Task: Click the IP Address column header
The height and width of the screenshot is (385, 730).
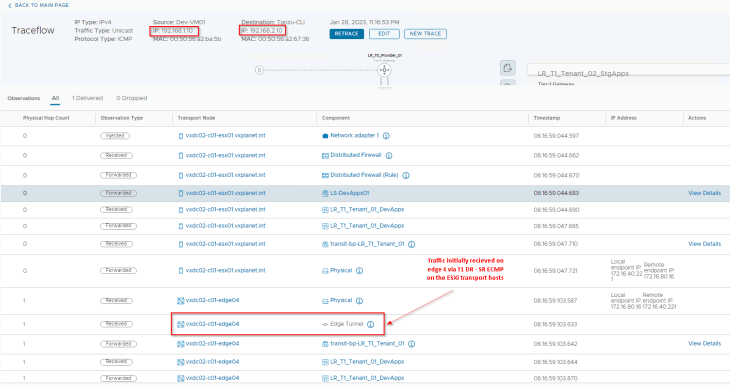Action: pyautogui.click(x=623, y=118)
